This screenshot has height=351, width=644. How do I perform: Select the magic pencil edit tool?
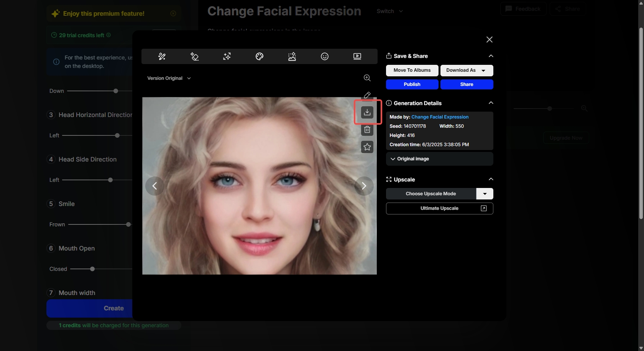(x=162, y=56)
